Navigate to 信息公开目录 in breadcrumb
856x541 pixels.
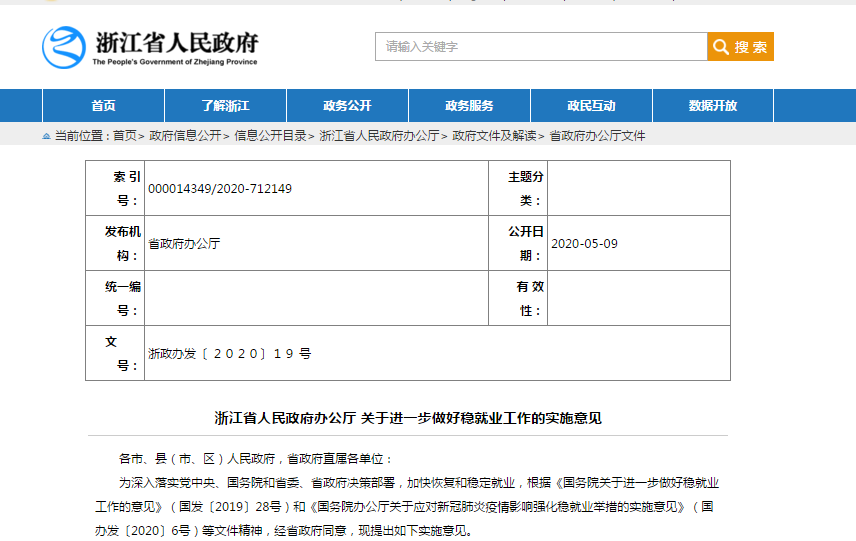[x=270, y=136]
